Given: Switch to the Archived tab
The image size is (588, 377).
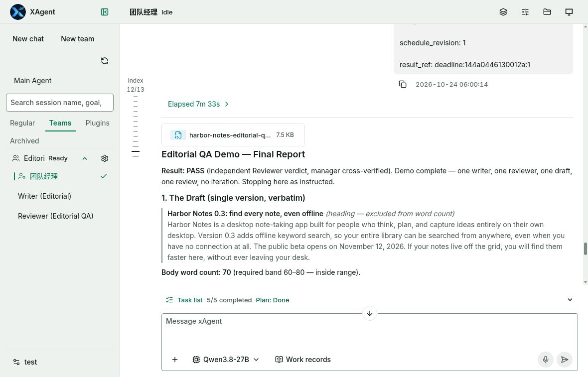Looking at the screenshot, I should 24,141.
